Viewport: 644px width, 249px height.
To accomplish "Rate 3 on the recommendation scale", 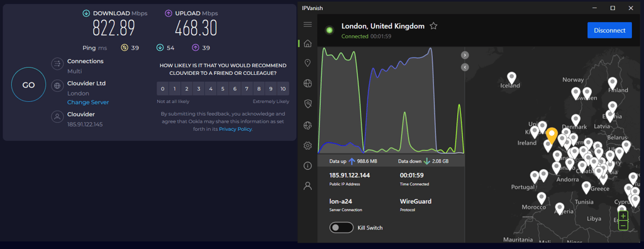I will (199, 89).
